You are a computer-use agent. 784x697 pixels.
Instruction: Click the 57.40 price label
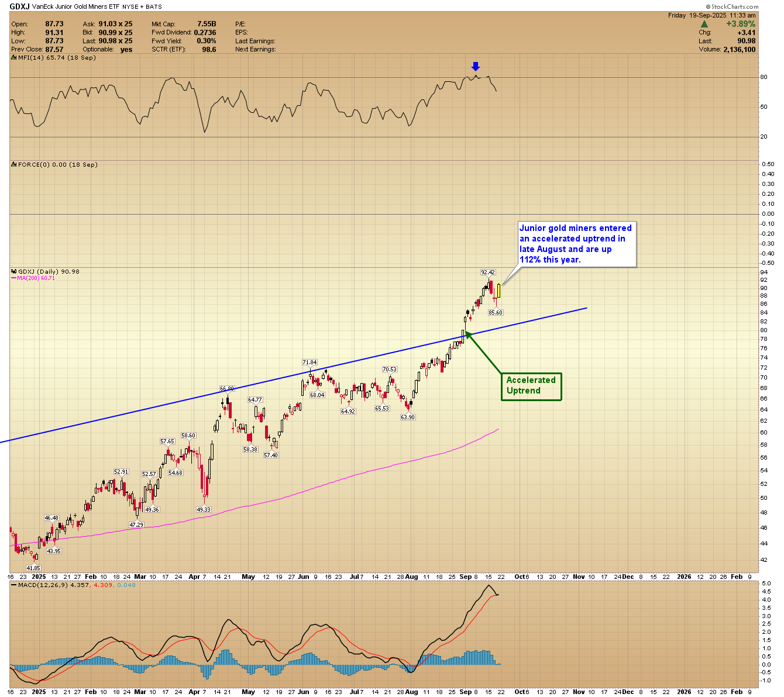point(271,456)
